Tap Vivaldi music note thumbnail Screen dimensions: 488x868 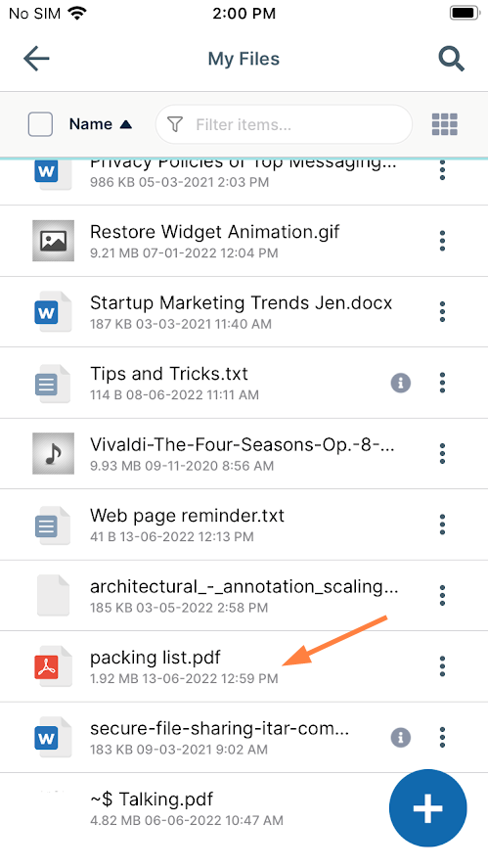[x=53, y=453]
